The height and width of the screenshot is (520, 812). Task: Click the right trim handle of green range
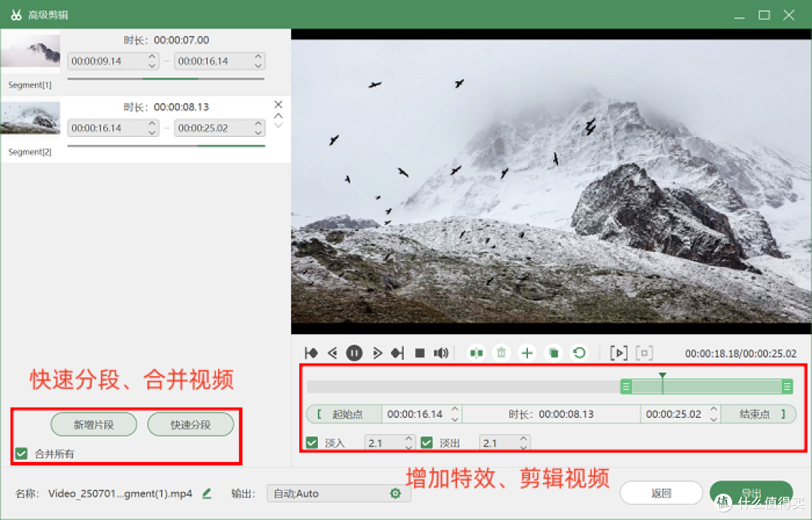pyautogui.click(x=787, y=386)
